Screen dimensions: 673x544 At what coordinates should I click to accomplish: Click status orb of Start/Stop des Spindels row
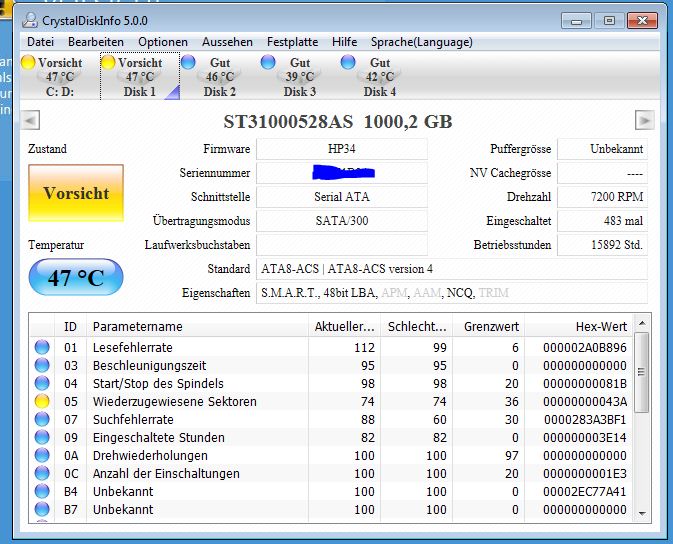(x=42, y=383)
